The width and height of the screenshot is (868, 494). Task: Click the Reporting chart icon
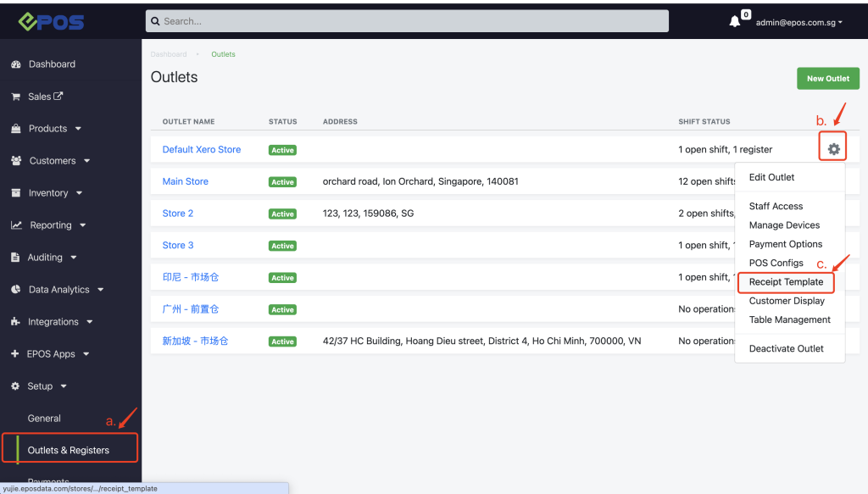click(16, 225)
